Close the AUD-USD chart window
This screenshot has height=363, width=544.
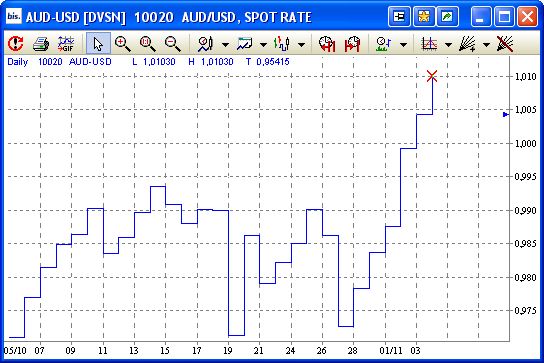click(x=527, y=16)
